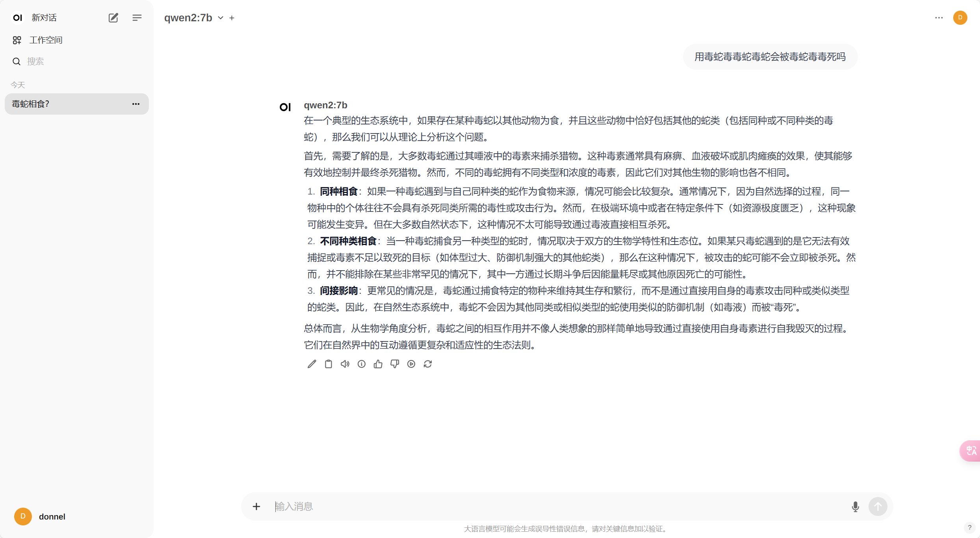Give the response a thumbs up
This screenshot has height=538, width=980.
378,364
